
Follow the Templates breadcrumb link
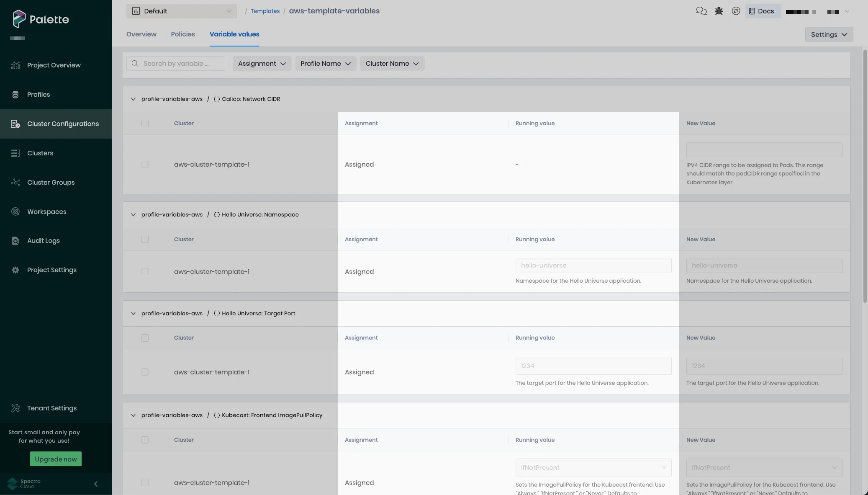265,11
